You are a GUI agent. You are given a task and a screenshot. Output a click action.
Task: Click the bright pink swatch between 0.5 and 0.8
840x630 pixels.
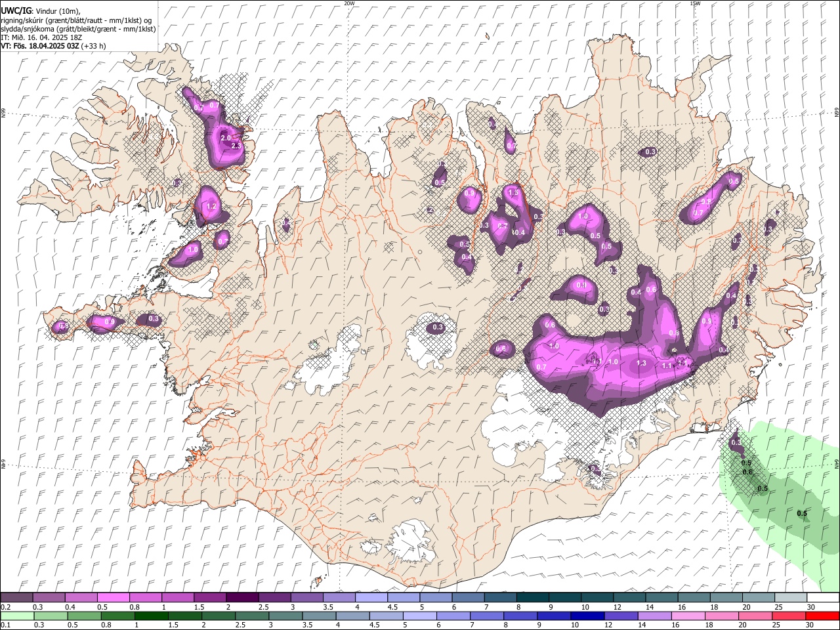click(x=114, y=597)
